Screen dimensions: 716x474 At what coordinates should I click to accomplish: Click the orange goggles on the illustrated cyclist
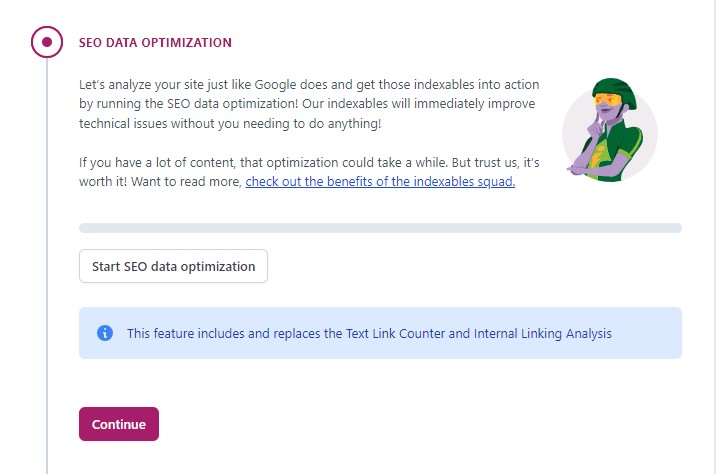click(607, 100)
